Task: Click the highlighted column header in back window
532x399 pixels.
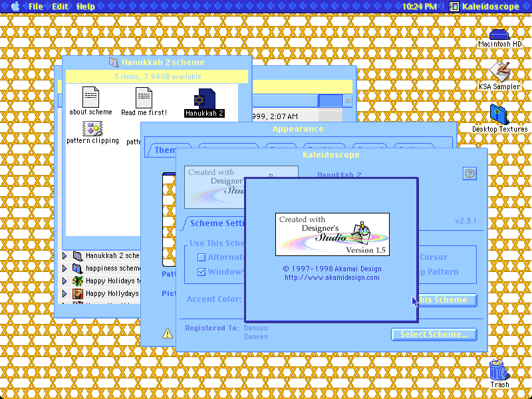Action: click(x=331, y=100)
